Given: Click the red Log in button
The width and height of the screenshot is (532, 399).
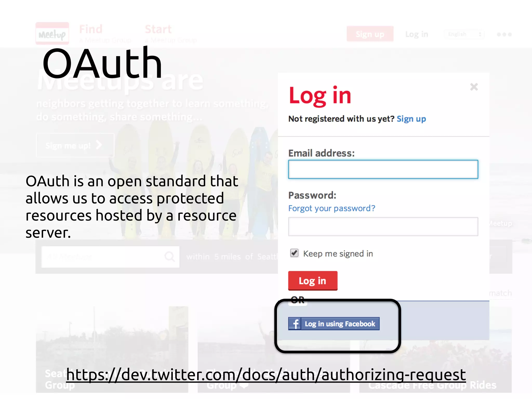Looking at the screenshot, I should [313, 281].
